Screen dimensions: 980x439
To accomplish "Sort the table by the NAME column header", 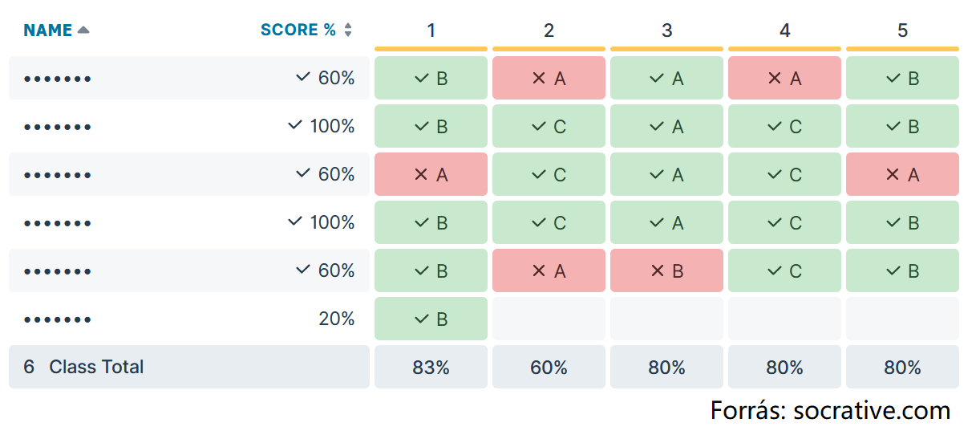I will 48,30.
